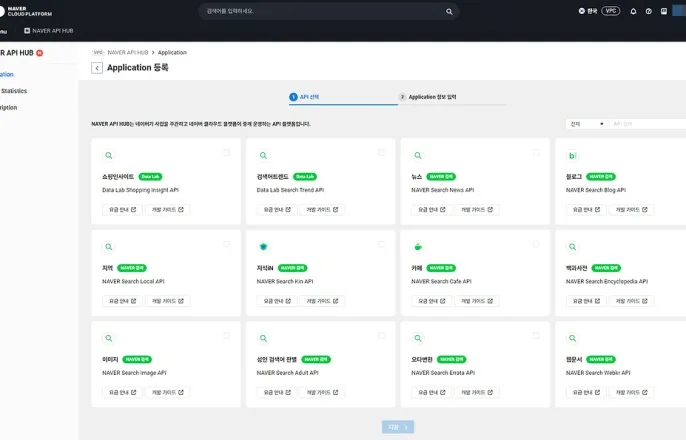
Task: Click the VPC platform selector pill
Action: pyautogui.click(x=610, y=11)
